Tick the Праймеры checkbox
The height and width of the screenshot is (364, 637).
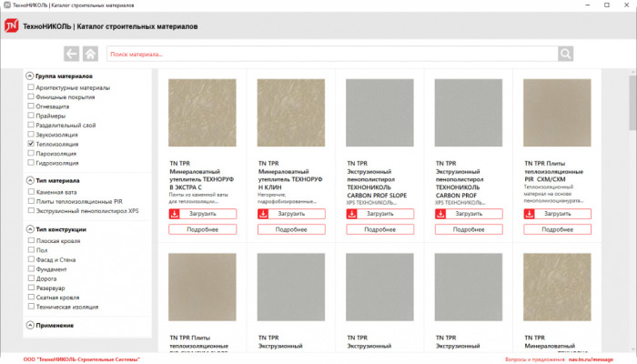pyautogui.click(x=31, y=116)
